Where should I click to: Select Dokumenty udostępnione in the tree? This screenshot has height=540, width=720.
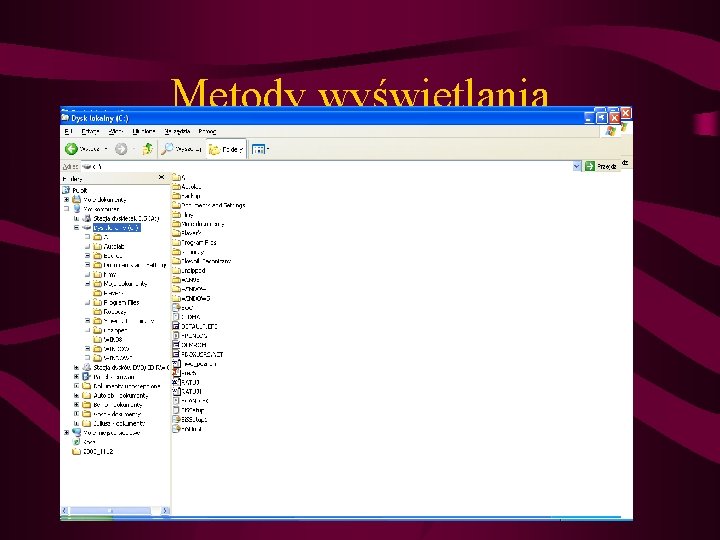[127, 386]
